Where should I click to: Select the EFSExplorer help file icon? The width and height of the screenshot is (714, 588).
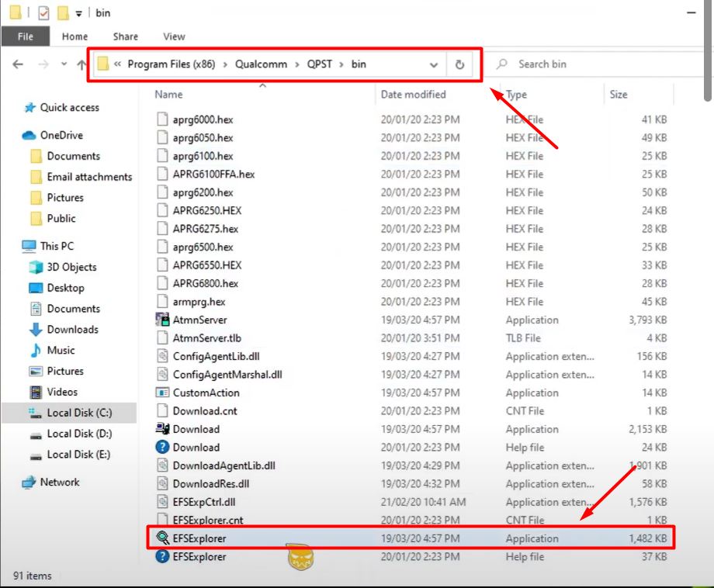(x=162, y=556)
